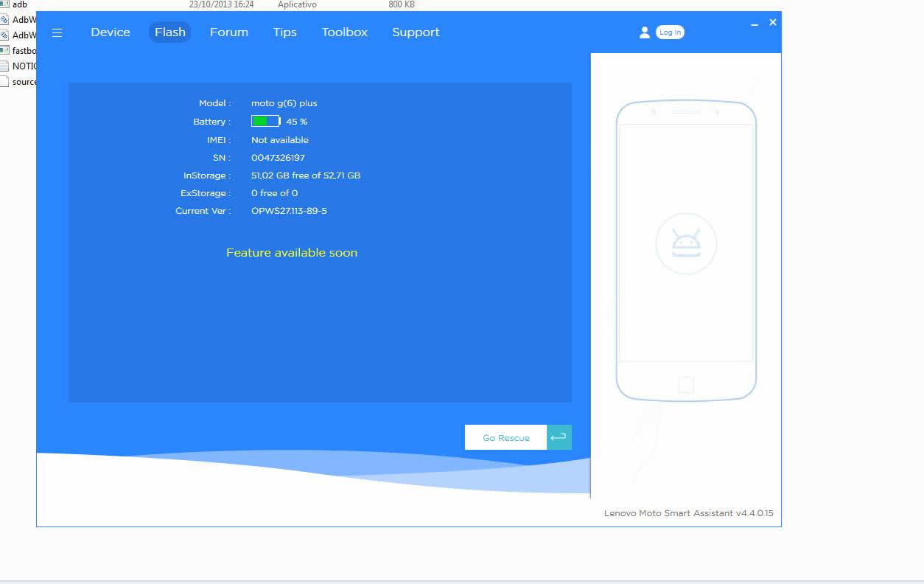Switch to the Device tab

coord(111,32)
